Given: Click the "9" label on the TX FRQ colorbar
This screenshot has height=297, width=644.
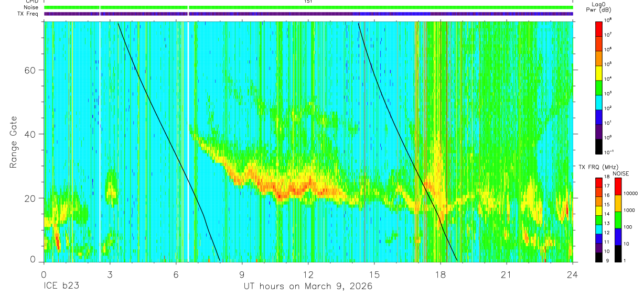Looking at the screenshot, I should 607,260.
